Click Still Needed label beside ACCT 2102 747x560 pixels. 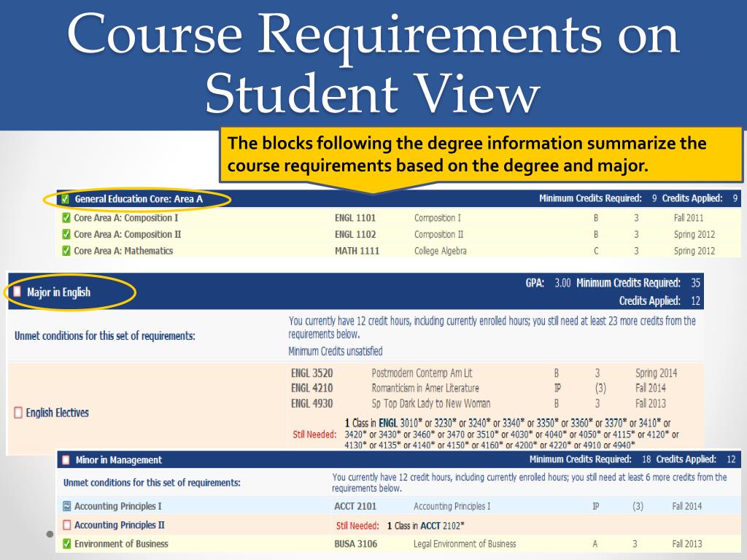point(357,526)
